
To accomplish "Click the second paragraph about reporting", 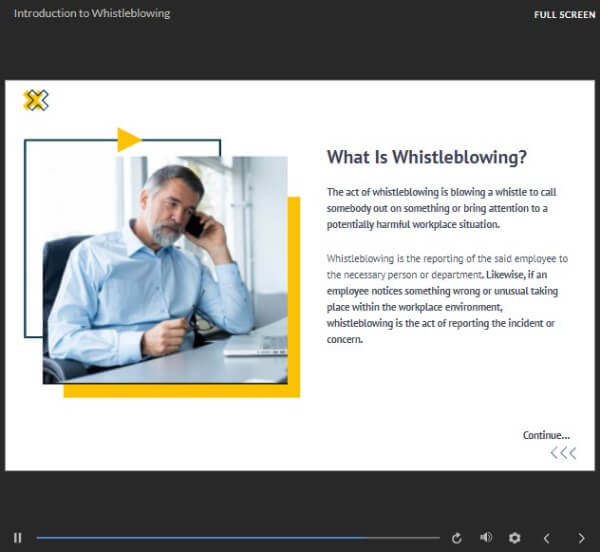I will click(x=447, y=298).
